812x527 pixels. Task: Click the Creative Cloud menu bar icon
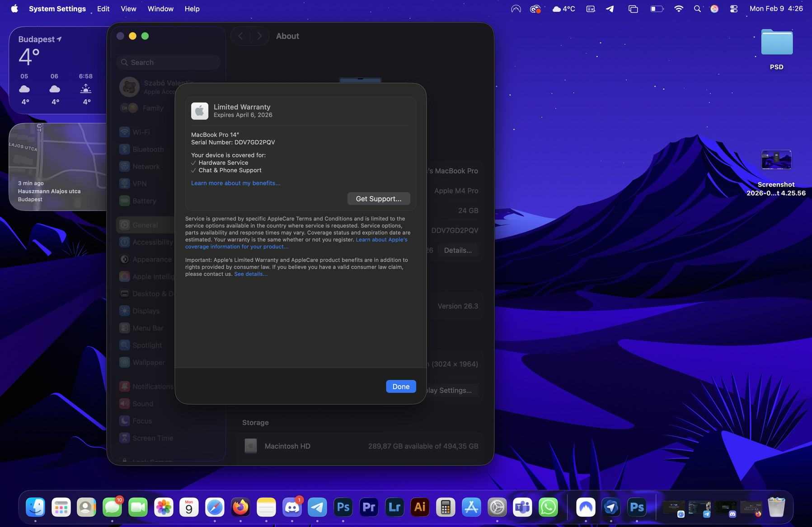535,9
